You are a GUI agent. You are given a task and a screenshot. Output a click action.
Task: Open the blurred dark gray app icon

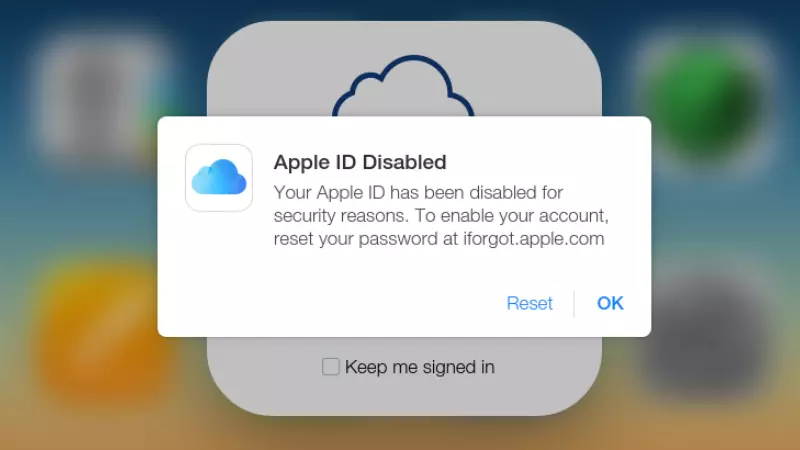(x=709, y=334)
